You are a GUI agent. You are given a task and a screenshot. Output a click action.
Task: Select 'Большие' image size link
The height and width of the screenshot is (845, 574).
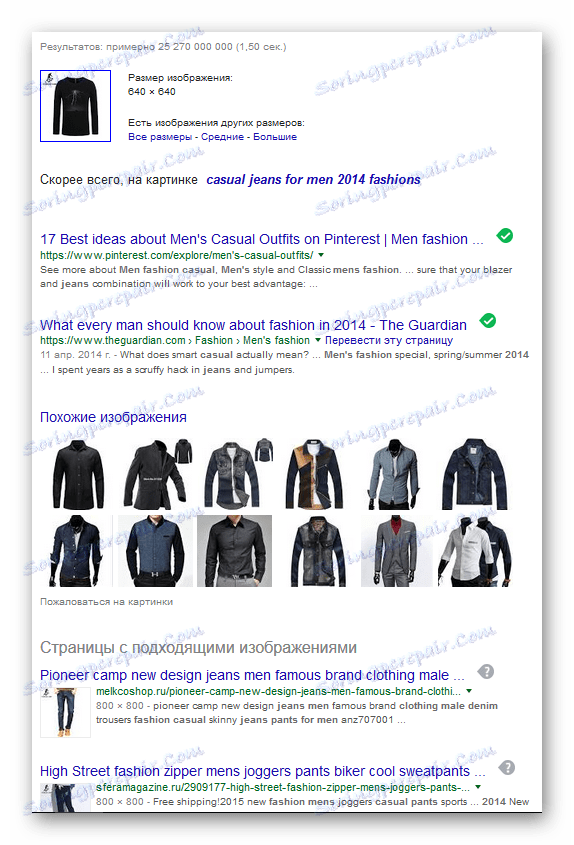[275, 137]
